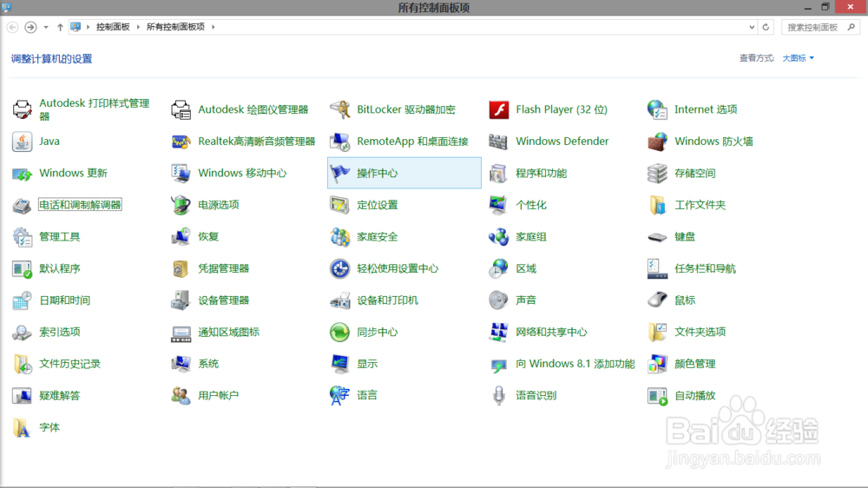The height and width of the screenshot is (488, 868).
Task: Open the 定位设置 icon
Action: (x=340, y=205)
